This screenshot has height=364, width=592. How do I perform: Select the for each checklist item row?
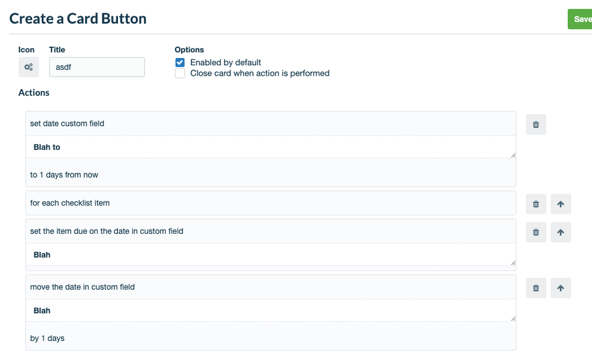(x=271, y=203)
